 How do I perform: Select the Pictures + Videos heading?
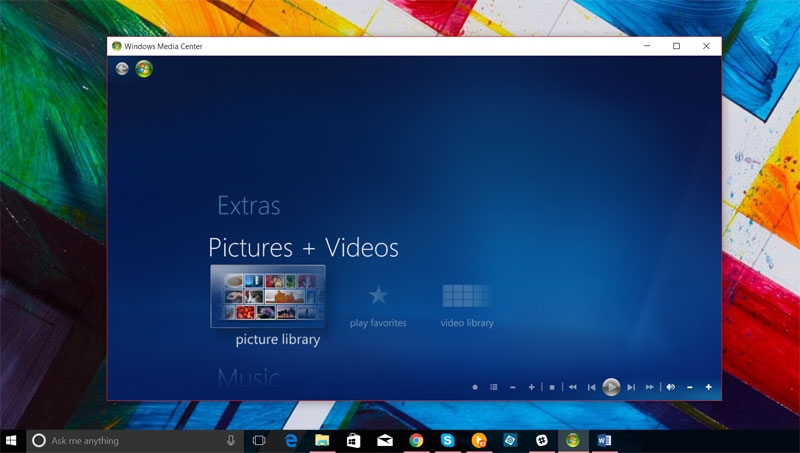point(303,247)
